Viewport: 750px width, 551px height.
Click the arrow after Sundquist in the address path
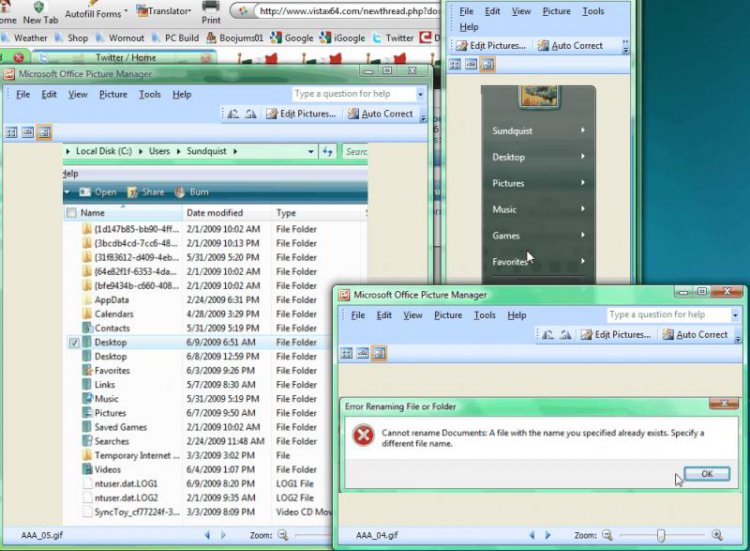pyautogui.click(x=235, y=152)
